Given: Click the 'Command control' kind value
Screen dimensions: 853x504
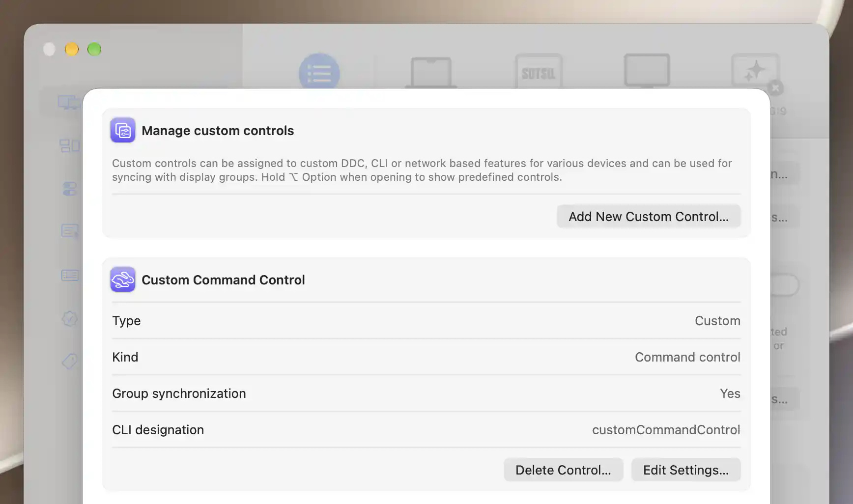Looking at the screenshot, I should [687, 357].
